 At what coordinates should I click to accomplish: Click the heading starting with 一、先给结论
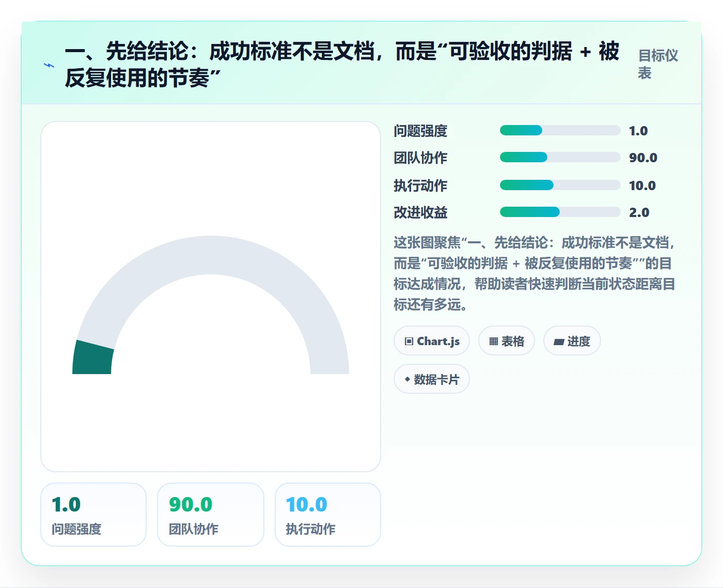point(342,65)
